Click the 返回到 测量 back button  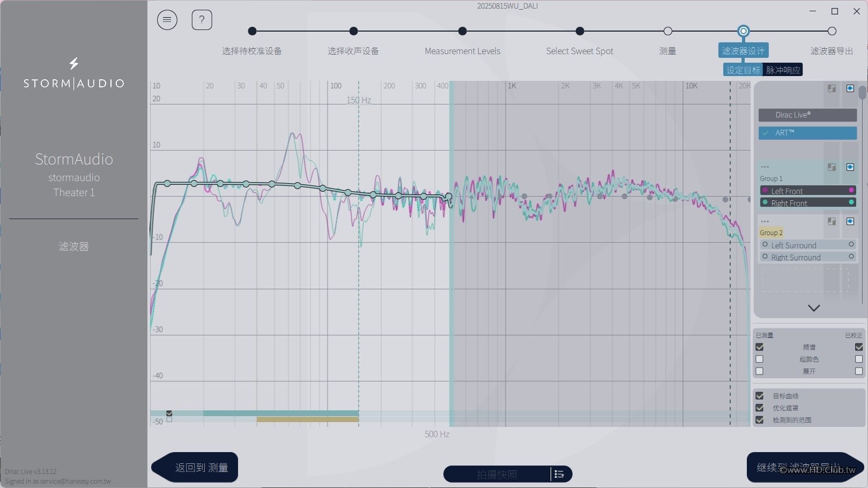coord(196,468)
